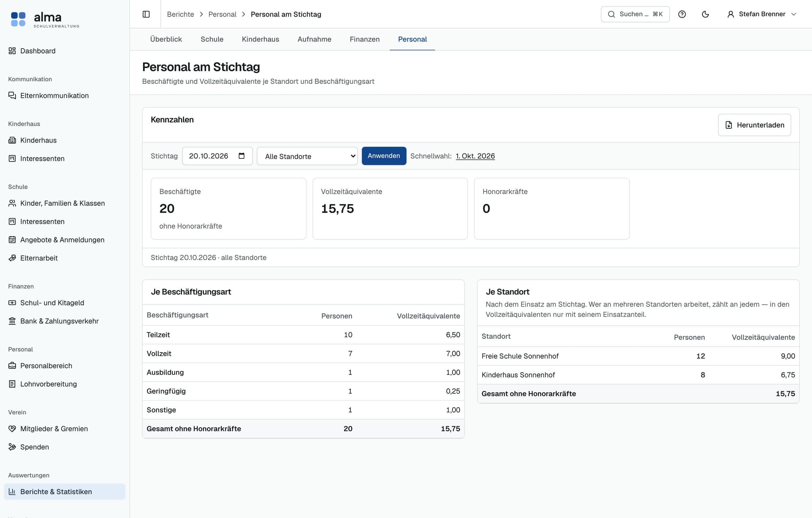Open Elternarbeit in the sidebar
The image size is (812, 518).
click(65, 258)
